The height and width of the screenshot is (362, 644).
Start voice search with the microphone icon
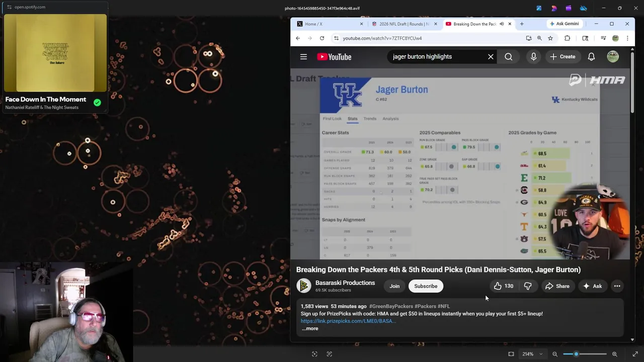pos(534,57)
